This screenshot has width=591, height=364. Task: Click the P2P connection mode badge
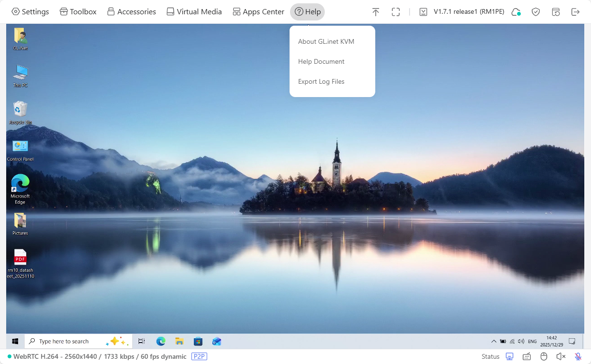click(x=199, y=356)
